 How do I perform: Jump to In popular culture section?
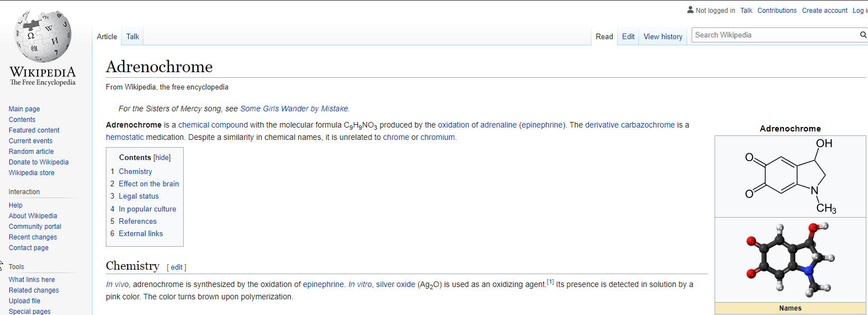(x=147, y=209)
